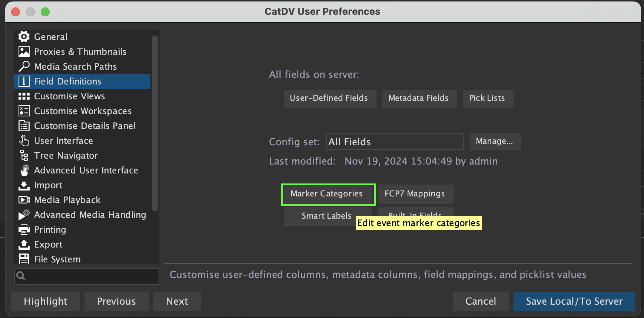The image size is (644, 318).
Task: Click the Advanced User Interface icon
Action: click(x=24, y=170)
